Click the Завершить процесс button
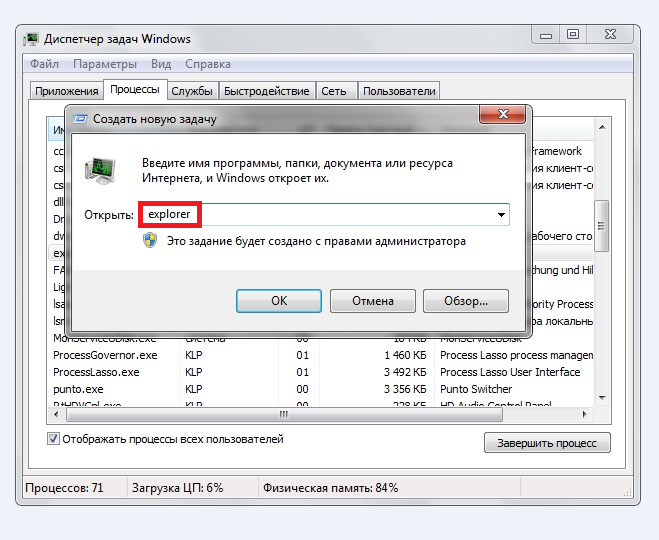 (547, 443)
